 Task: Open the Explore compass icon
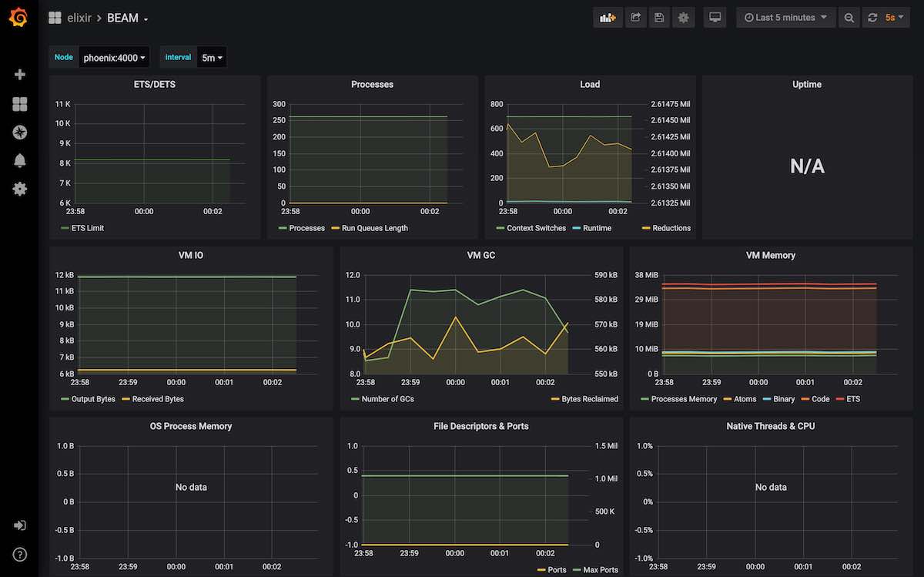20,133
